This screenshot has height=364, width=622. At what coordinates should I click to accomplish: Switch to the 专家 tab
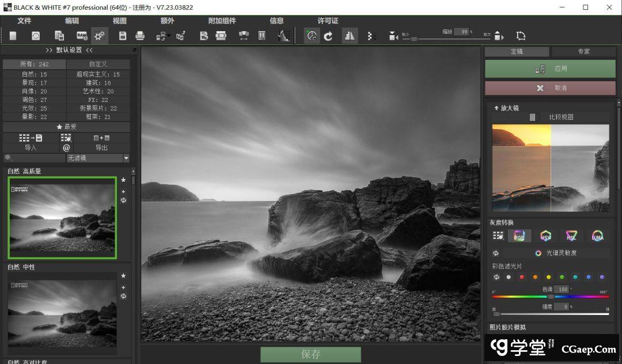tap(583, 51)
